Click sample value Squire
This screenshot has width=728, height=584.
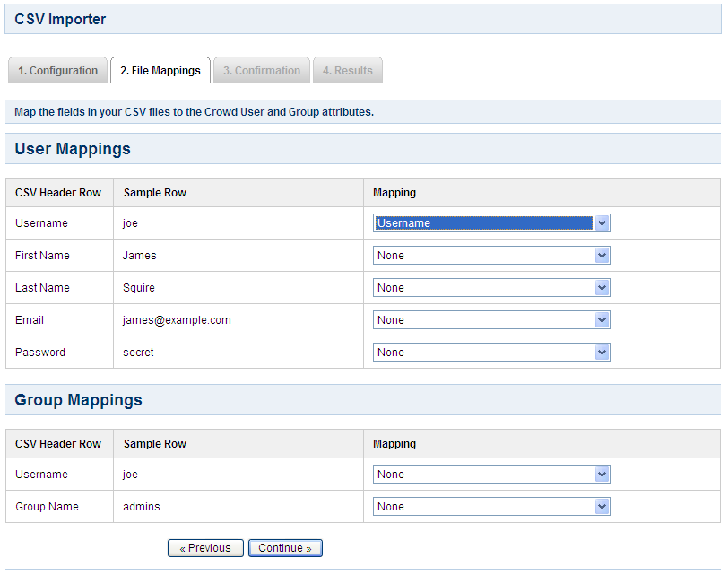[x=139, y=288]
